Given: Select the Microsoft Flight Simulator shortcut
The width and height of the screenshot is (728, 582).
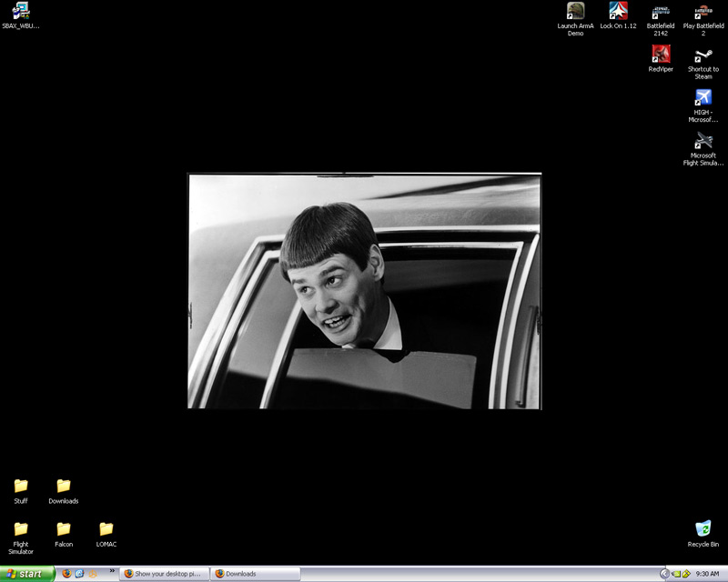Looking at the screenshot, I should 703,149.
